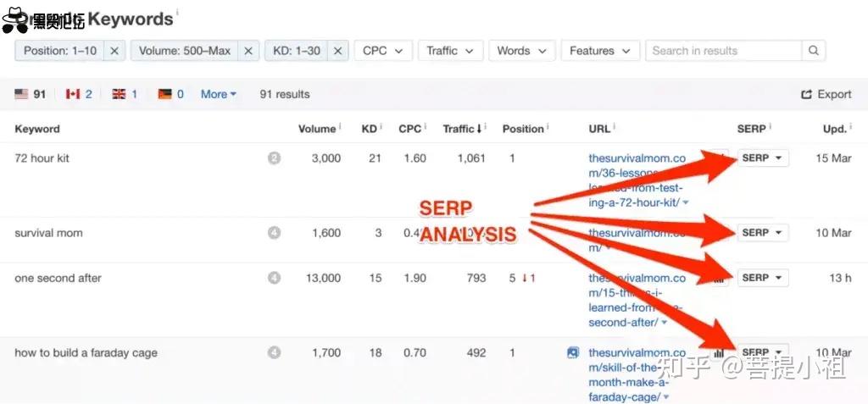This screenshot has width=868, height=404.
Task: Open the CPC filter dropdown
Action: (x=383, y=50)
